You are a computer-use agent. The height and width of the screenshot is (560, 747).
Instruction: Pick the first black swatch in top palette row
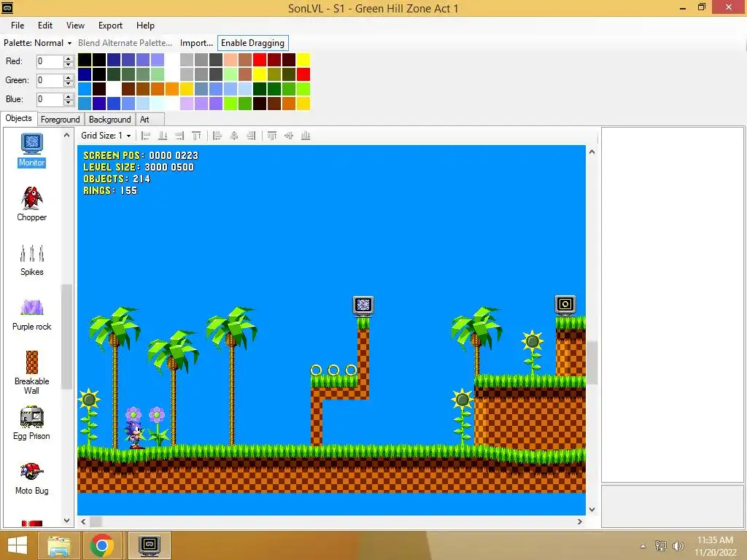85,60
